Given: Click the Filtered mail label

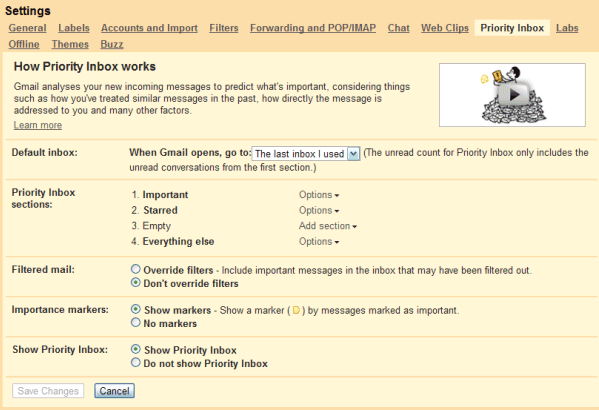Looking at the screenshot, I should pyautogui.click(x=43, y=270).
